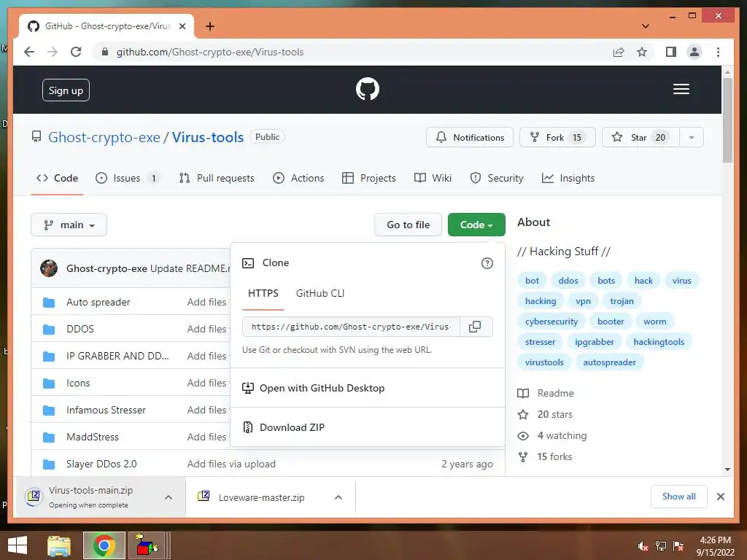Select the HTTPS clone tab
The image size is (747, 560).
click(x=263, y=293)
